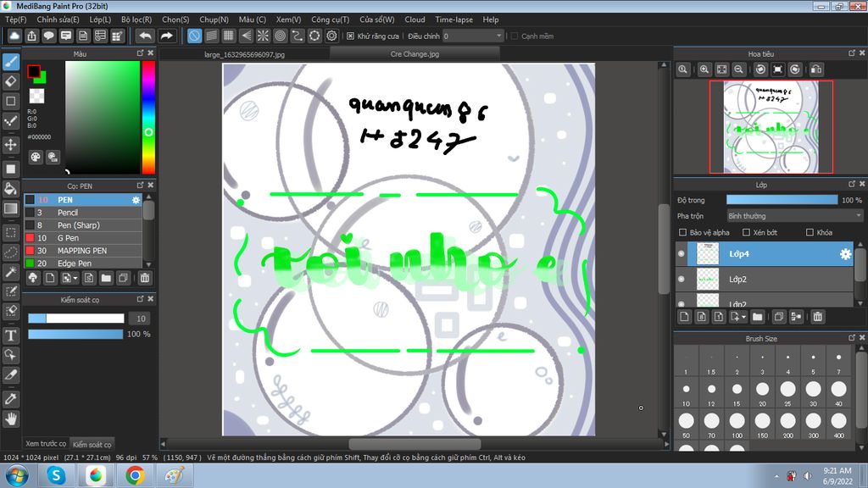This screenshot has width=868, height=488.
Task: Toggle Cạnh mềm checkbox
Action: (x=515, y=36)
